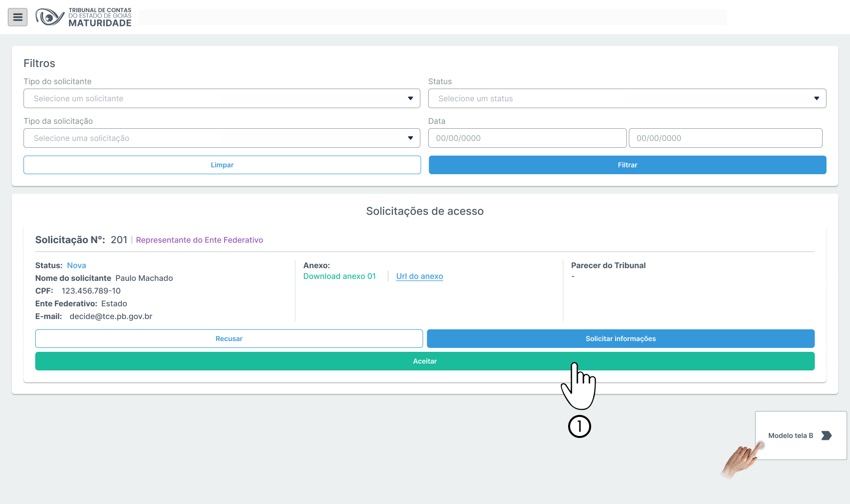Image resolution: width=850 pixels, height=504 pixels.
Task: Click Representante do Ente Federativo label
Action: pos(199,240)
